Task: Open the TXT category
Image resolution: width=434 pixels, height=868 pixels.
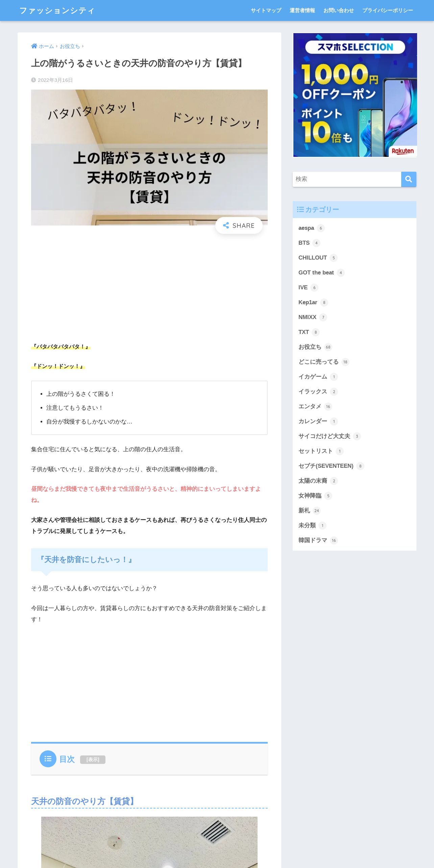Action: [304, 332]
